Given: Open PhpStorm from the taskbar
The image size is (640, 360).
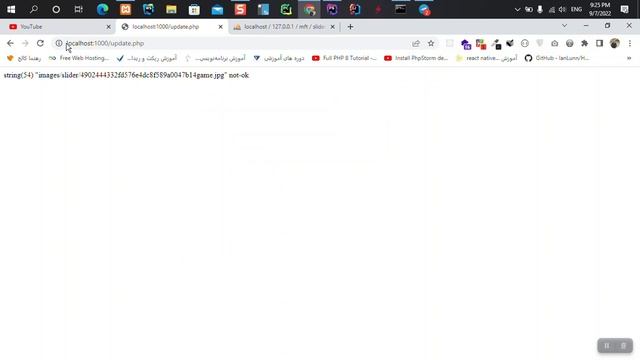Looking at the screenshot, I should pos(332,9).
